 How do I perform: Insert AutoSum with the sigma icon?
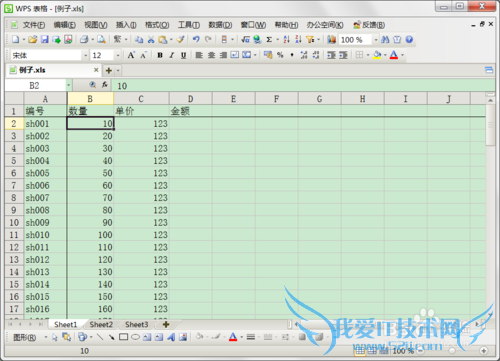pos(269,39)
